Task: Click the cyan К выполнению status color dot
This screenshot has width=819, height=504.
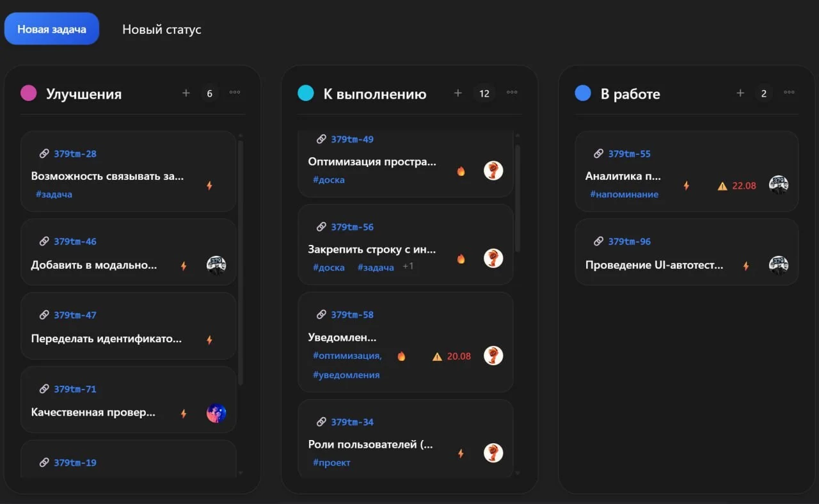Action: click(x=306, y=93)
